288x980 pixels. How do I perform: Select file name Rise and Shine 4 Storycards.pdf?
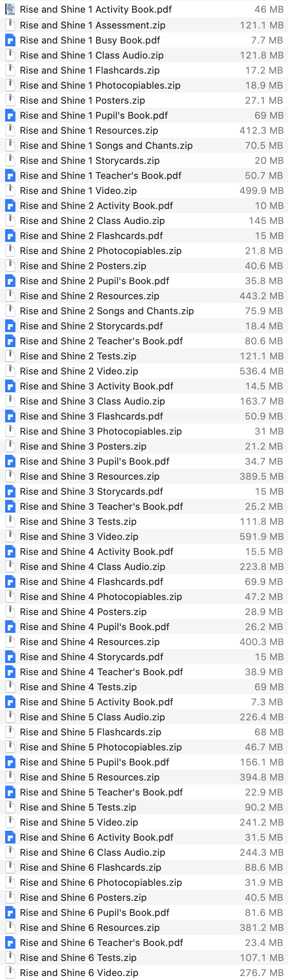point(91,657)
